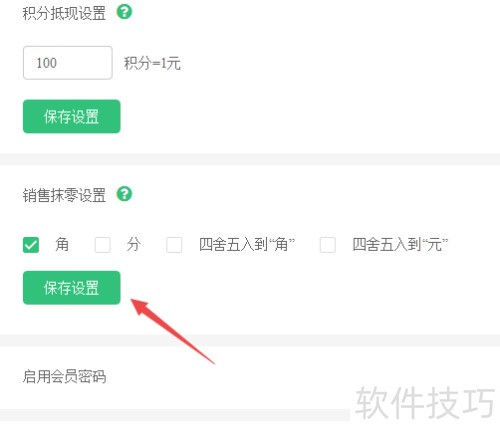The image size is (500, 440).
Task: Click the 销售抹零设置 section heading
Action: click(x=64, y=195)
